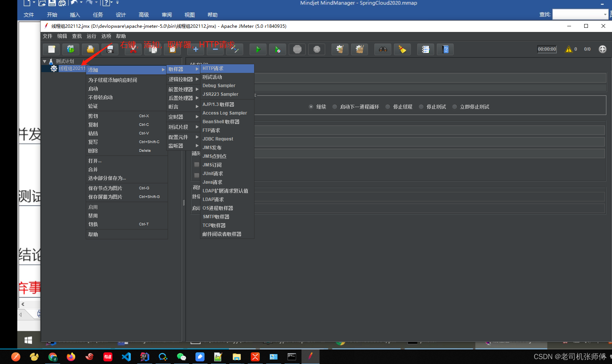This screenshot has height=364, width=612.
Task: Open the Function Helper dialog icon
Action: pos(426,49)
